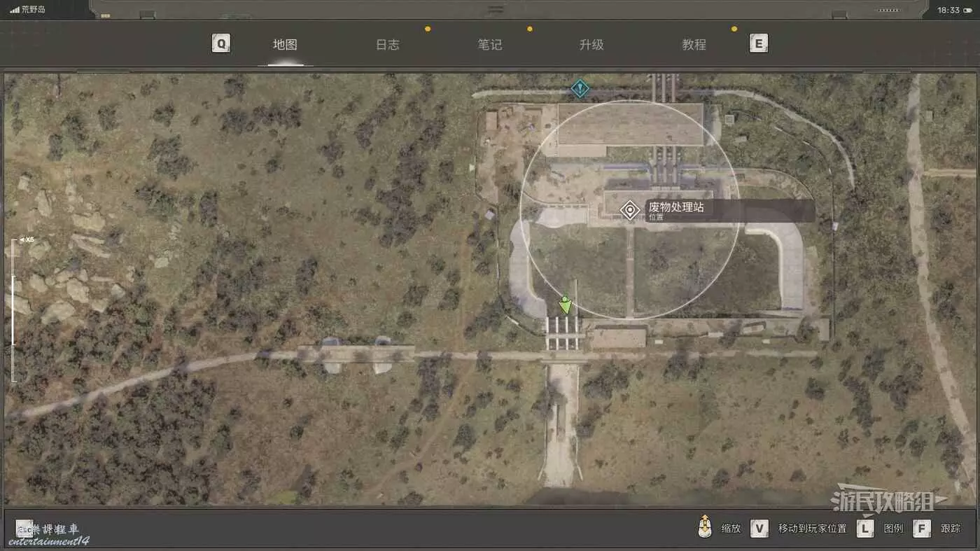Click the 废物处理站 location label
The width and height of the screenshot is (980, 551).
[675, 208]
